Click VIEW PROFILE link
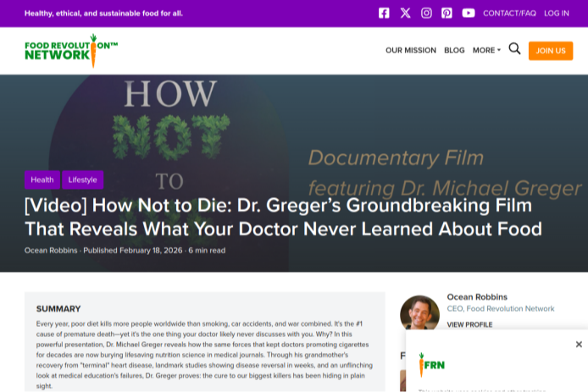 coord(469,324)
